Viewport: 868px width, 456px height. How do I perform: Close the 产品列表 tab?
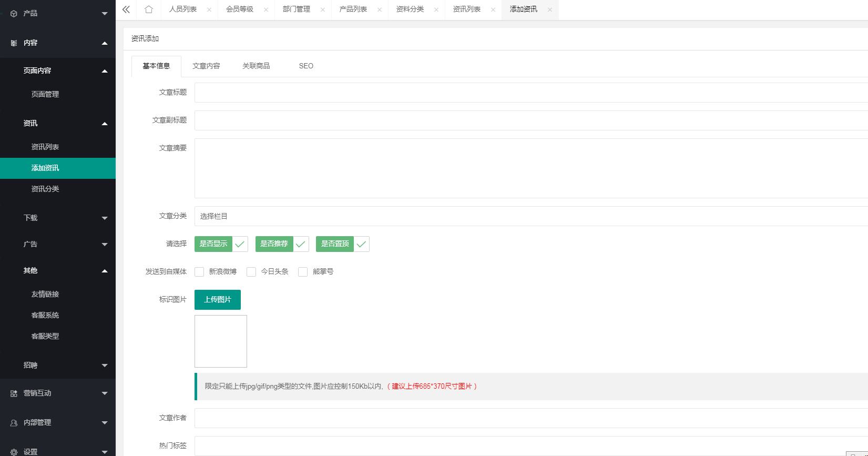pos(380,9)
